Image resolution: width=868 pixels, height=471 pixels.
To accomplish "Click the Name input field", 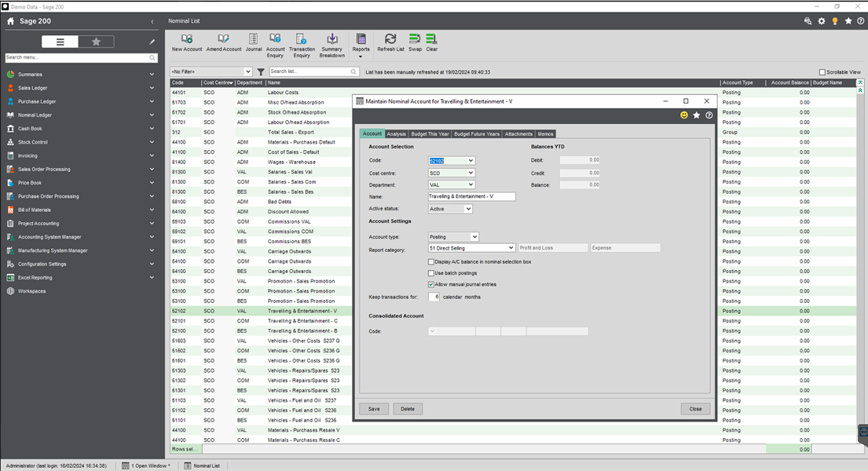I will click(471, 196).
